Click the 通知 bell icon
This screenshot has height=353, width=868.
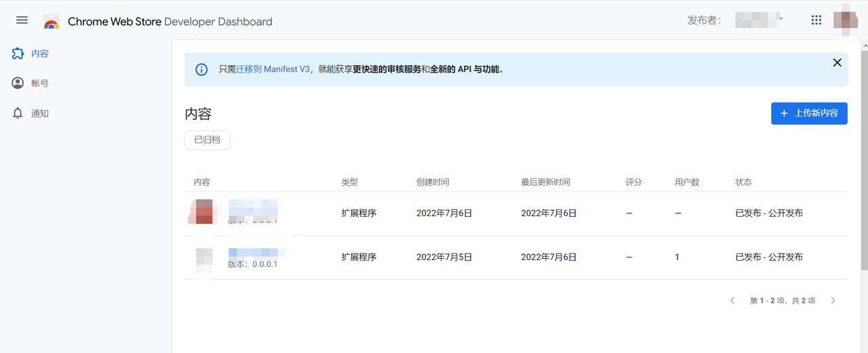pos(18,113)
